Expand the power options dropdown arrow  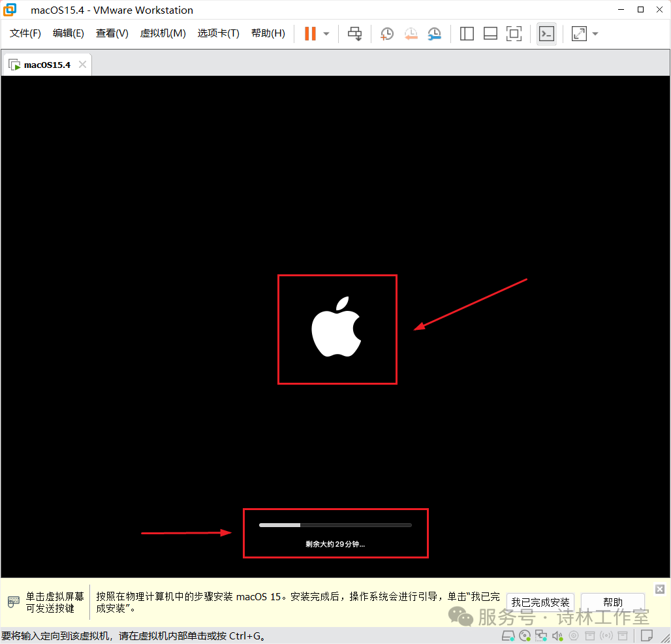[x=326, y=33]
